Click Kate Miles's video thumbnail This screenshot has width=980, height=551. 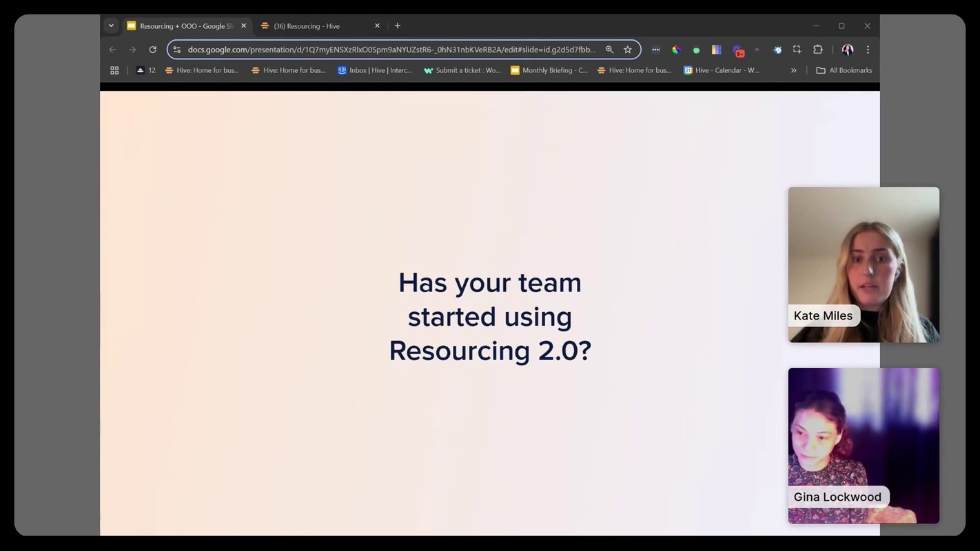tap(863, 264)
